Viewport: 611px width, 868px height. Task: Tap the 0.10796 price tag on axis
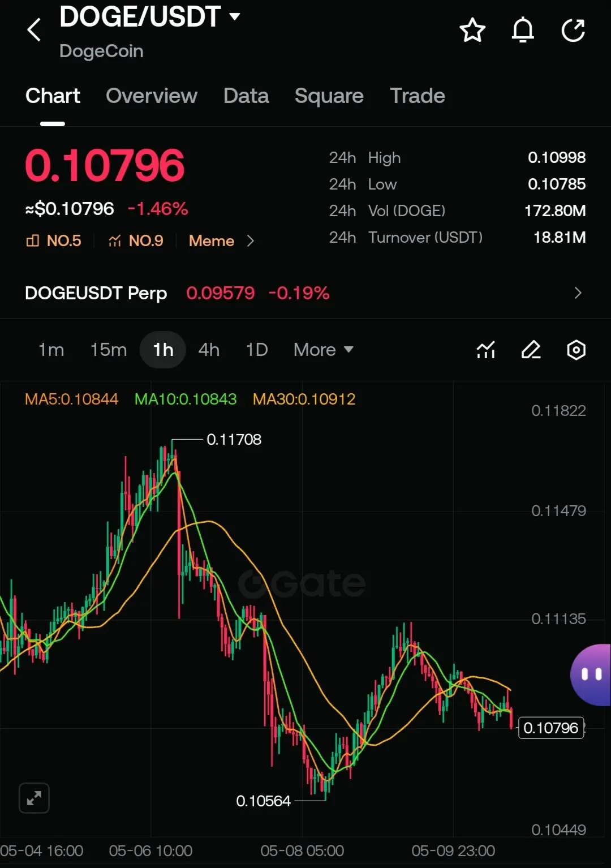pyautogui.click(x=551, y=728)
